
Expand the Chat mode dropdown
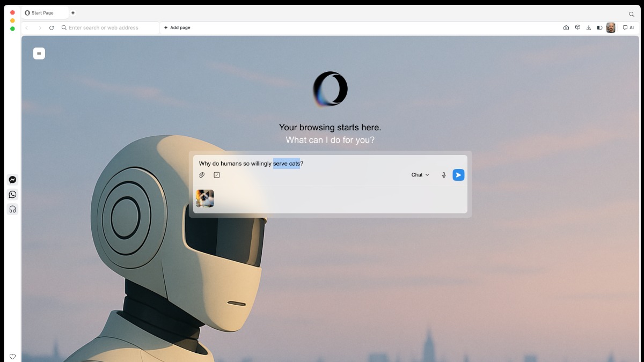[x=420, y=175]
